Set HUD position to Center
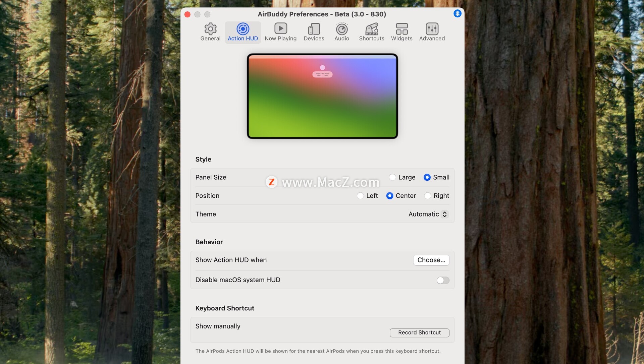 pos(390,196)
